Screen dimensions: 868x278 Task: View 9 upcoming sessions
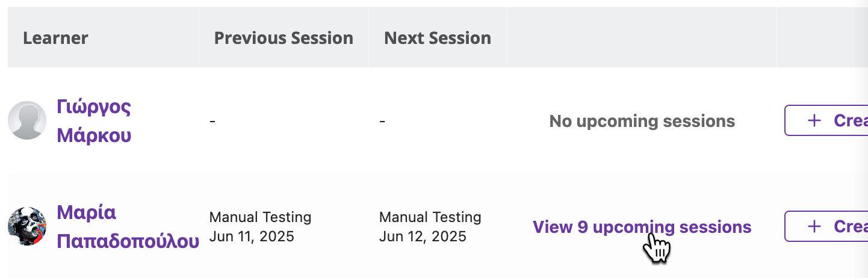642,227
